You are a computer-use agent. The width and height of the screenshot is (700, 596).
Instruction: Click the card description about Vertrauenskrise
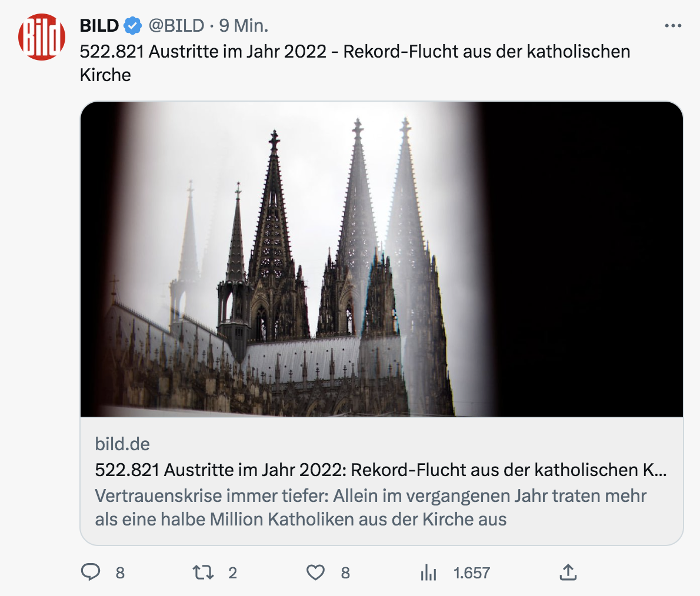point(371,508)
